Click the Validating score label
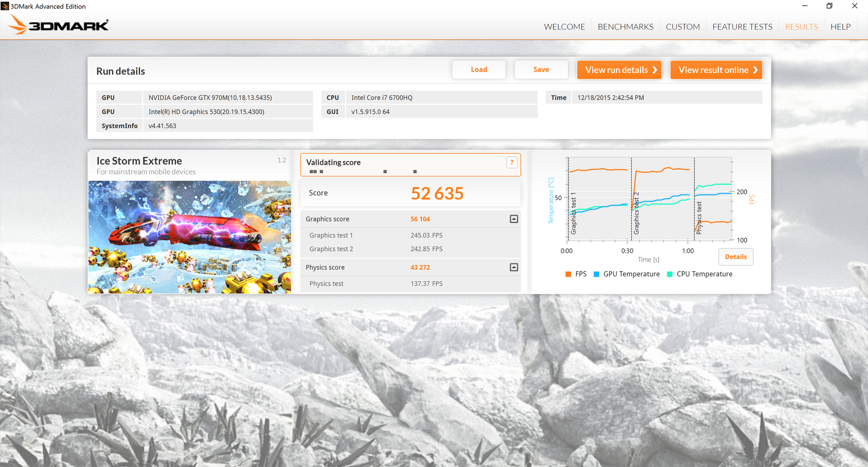 333,162
